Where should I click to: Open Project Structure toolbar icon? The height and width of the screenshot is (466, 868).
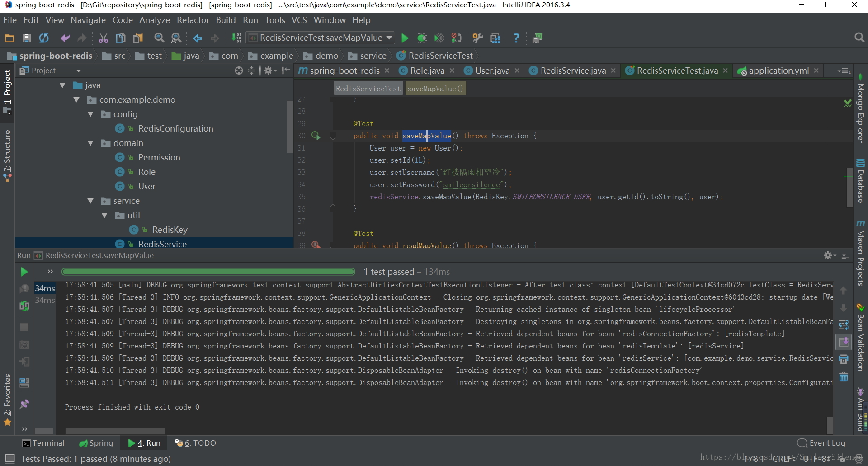click(x=495, y=38)
